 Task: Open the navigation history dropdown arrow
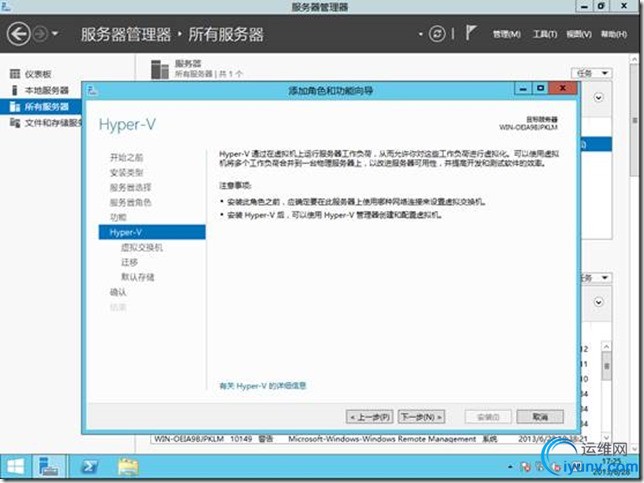click(55, 34)
